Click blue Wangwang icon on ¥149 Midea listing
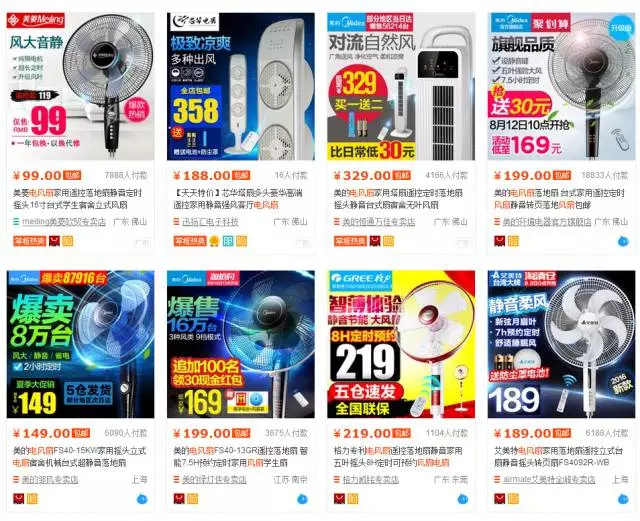 (x=142, y=499)
